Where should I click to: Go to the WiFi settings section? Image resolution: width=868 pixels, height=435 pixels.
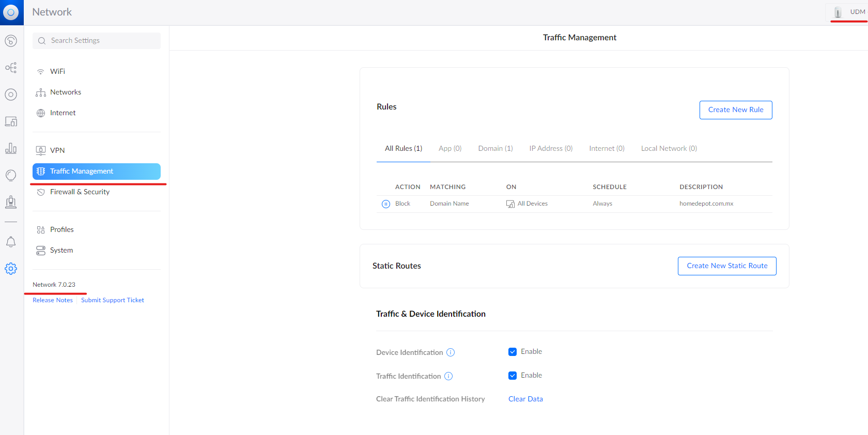pyautogui.click(x=57, y=71)
